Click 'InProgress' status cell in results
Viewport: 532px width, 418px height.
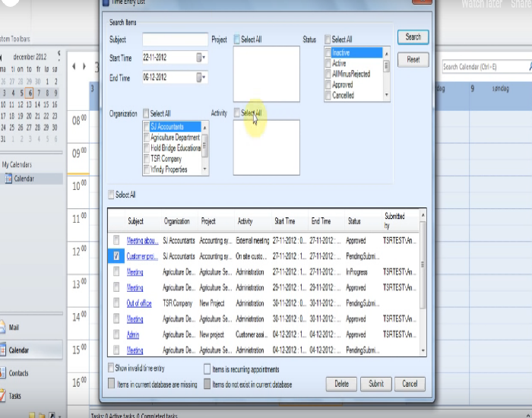[x=356, y=272]
